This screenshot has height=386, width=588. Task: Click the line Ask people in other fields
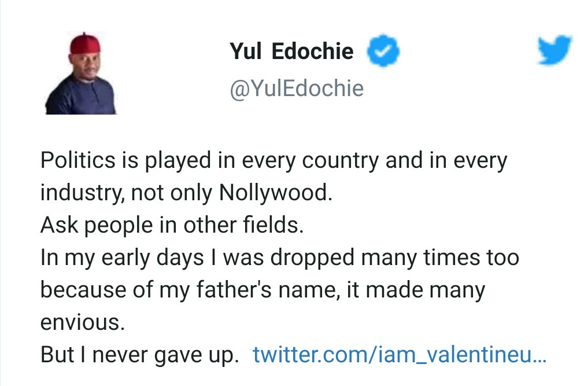(x=172, y=225)
